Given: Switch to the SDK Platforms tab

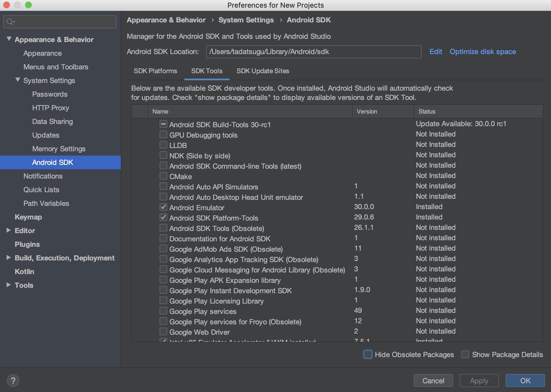Looking at the screenshot, I should pos(155,71).
